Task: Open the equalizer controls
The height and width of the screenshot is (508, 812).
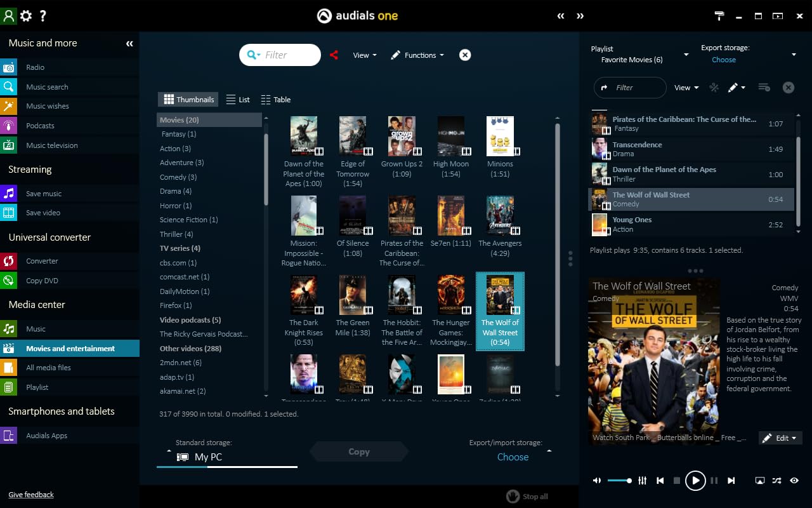Action: (642, 481)
